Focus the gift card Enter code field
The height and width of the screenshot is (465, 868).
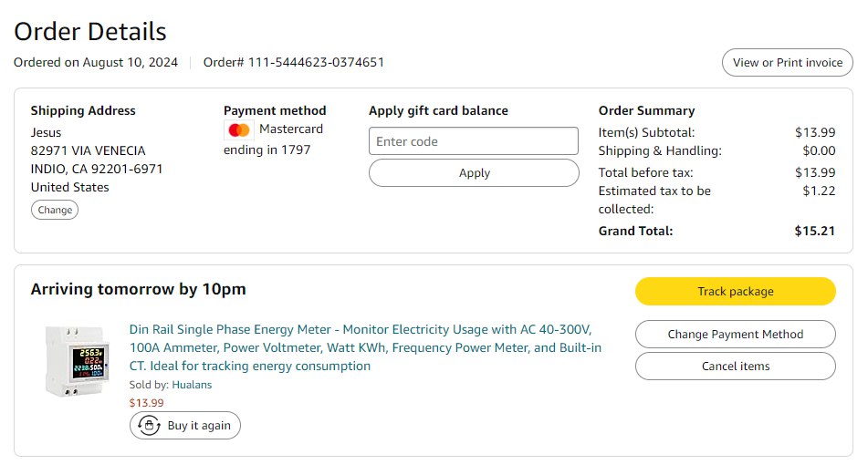tap(474, 141)
